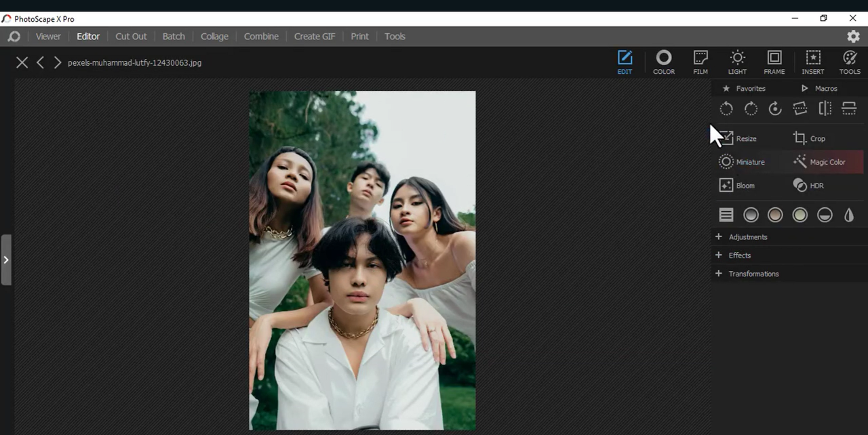Open the EDIT panel icon

pos(625,62)
